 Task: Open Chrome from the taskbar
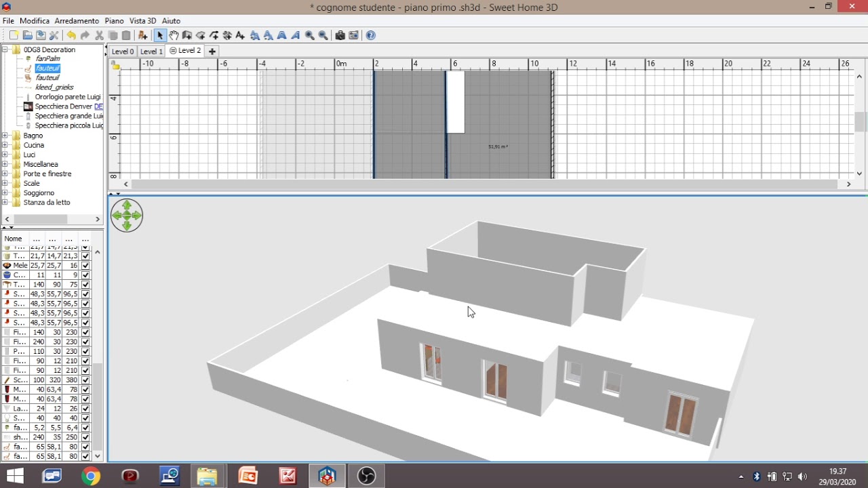pyautogui.click(x=91, y=476)
